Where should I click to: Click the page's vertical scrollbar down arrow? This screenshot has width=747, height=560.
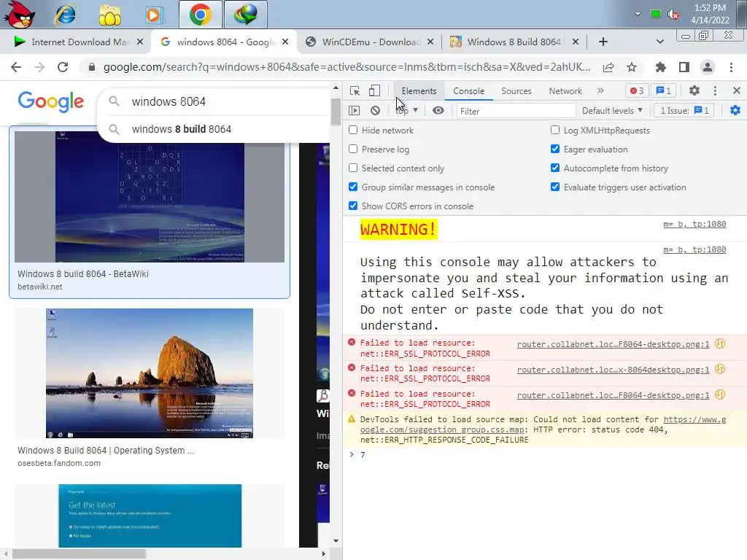click(336, 541)
